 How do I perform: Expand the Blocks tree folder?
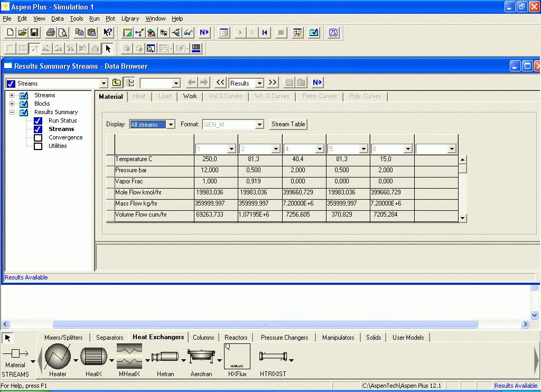click(12, 104)
